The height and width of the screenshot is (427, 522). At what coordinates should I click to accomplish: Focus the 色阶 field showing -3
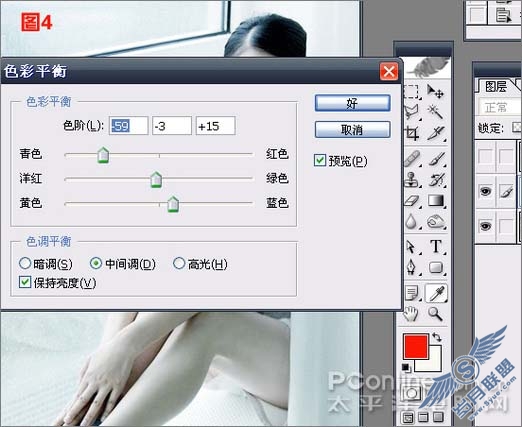click(172, 126)
